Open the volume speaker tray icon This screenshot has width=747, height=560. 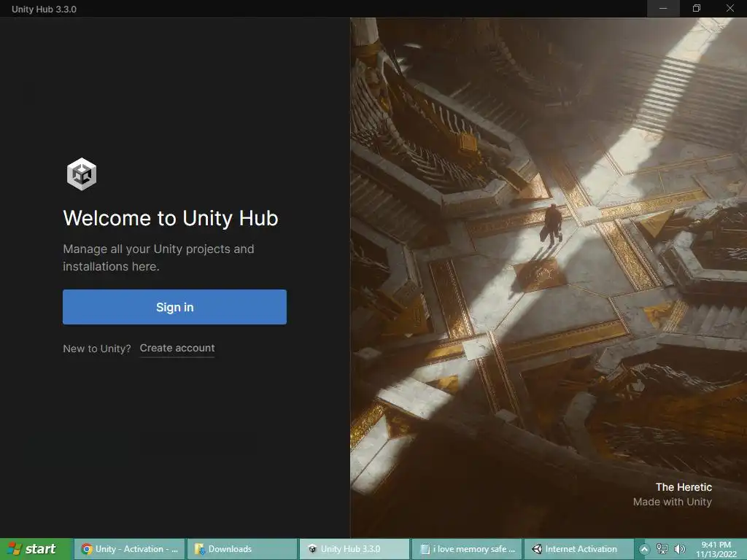pyautogui.click(x=680, y=549)
